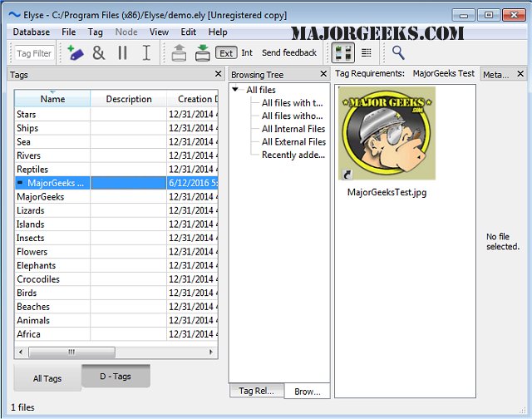This screenshot has height=419, width=532.
Task: Click the I-beam tag operator icon
Action: point(146,53)
